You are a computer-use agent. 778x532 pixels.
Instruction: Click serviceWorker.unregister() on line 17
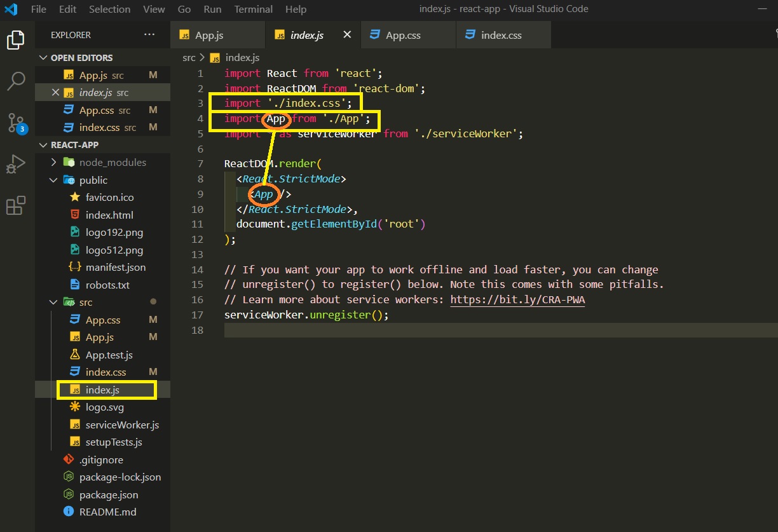tap(306, 315)
